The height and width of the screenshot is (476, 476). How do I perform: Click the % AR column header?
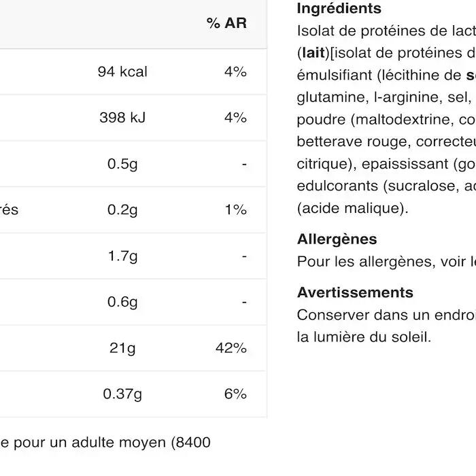226,23
